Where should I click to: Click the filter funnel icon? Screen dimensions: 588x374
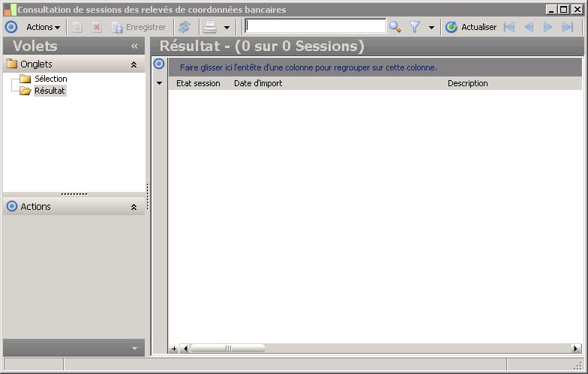[415, 27]
